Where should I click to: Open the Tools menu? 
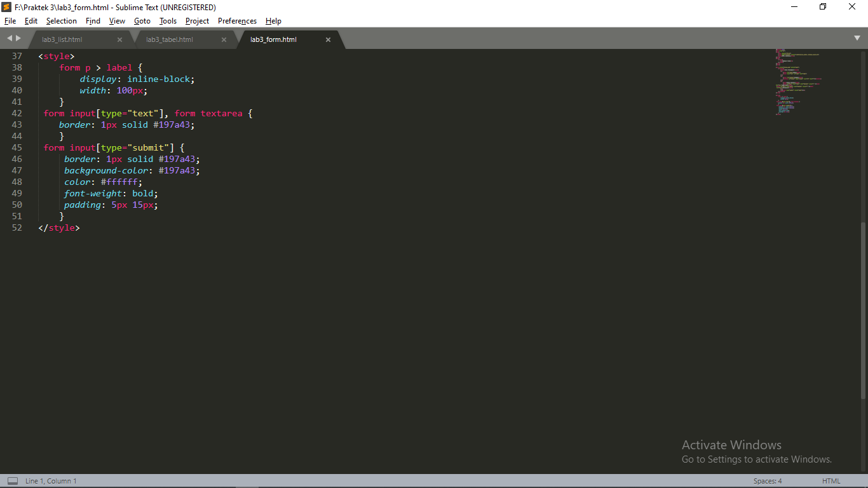168,21
